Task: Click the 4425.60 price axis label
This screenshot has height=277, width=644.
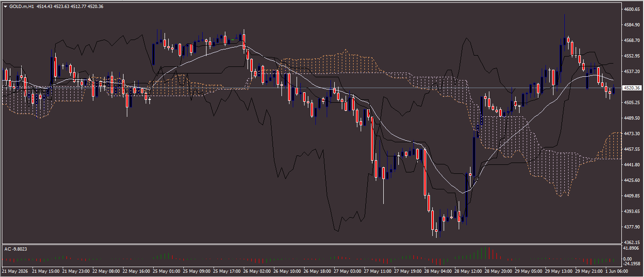Action: click(631, 180)
